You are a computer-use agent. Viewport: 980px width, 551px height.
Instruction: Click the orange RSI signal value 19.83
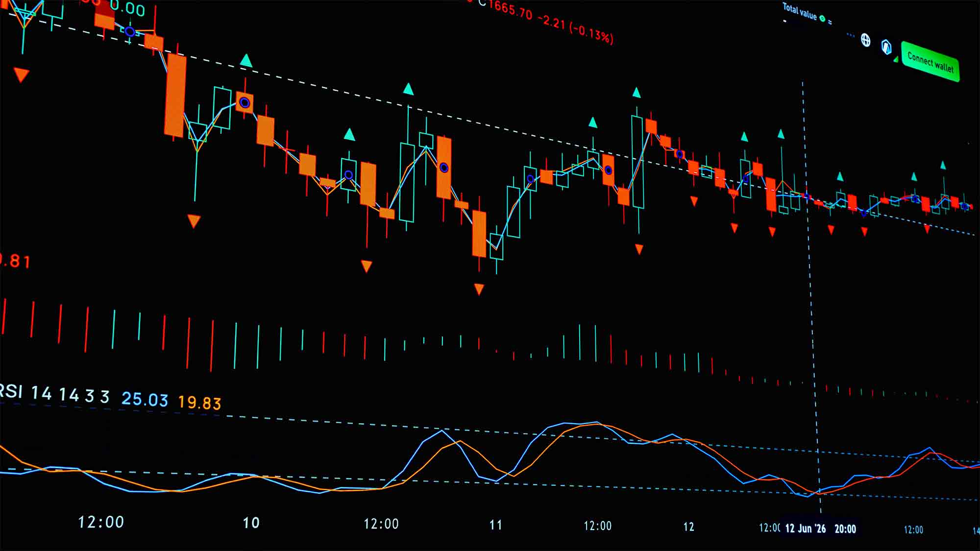pyautogui.click(x=199, y=403)
